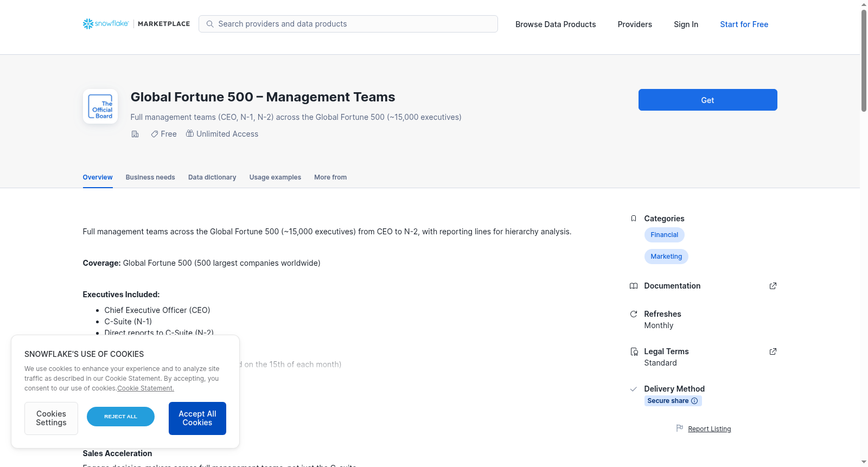Open the Providers menu item
The image size is (868, 467).
click(635, 24)
